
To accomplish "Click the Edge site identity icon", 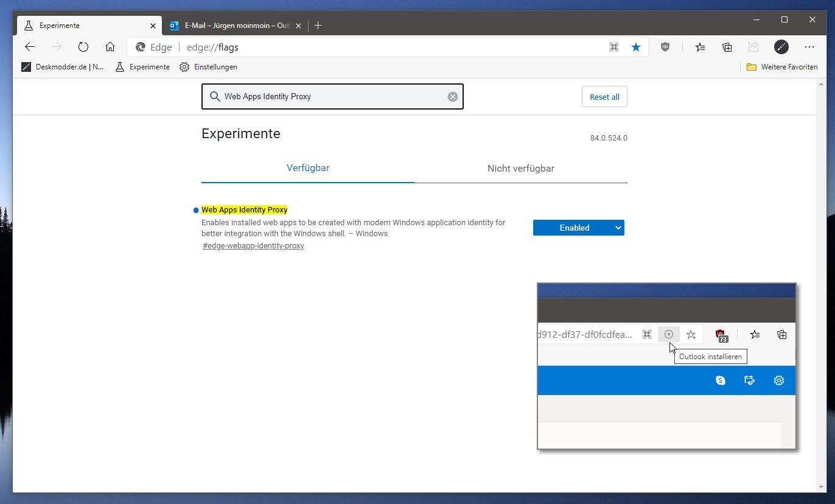I will (x=141, y=47).
